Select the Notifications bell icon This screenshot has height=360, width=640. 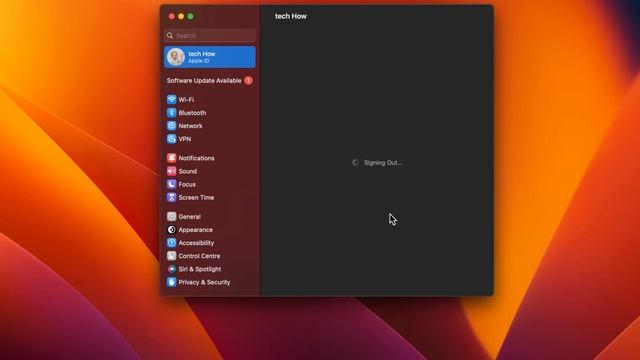171,158
